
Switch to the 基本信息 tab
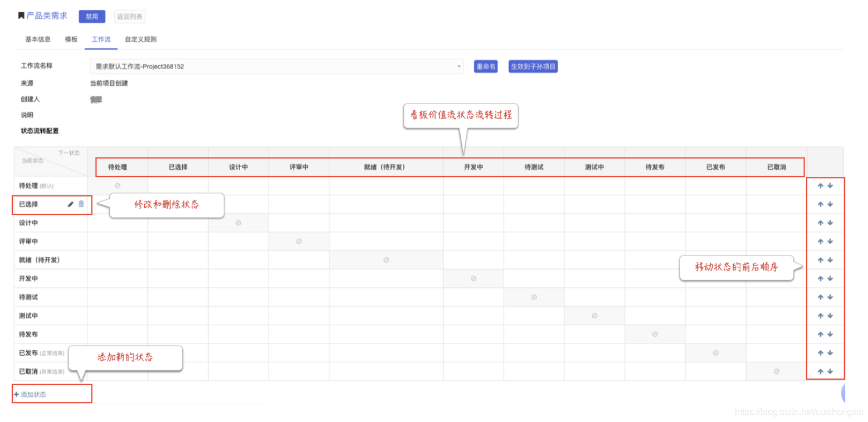(38, 40)
